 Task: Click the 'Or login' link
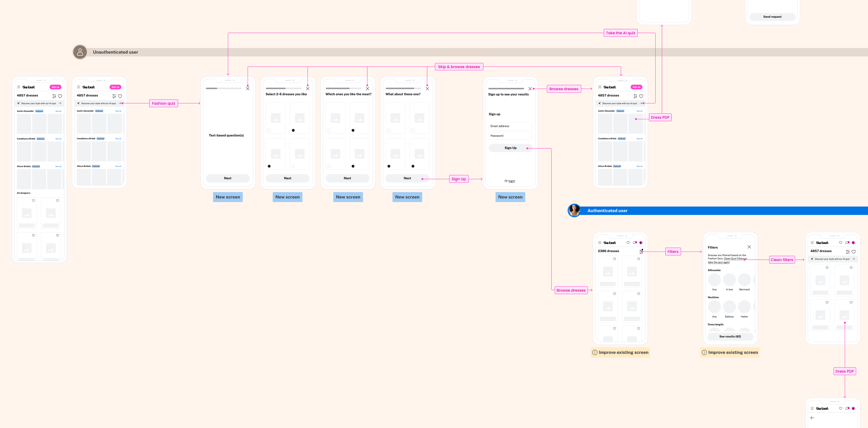coord(511,181)
